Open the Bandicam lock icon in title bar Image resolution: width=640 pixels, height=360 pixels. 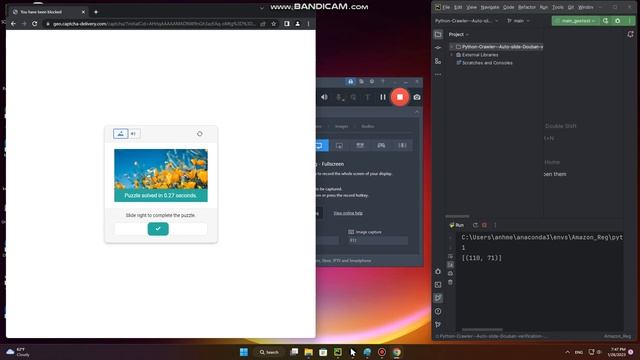(x=351, y=82)
